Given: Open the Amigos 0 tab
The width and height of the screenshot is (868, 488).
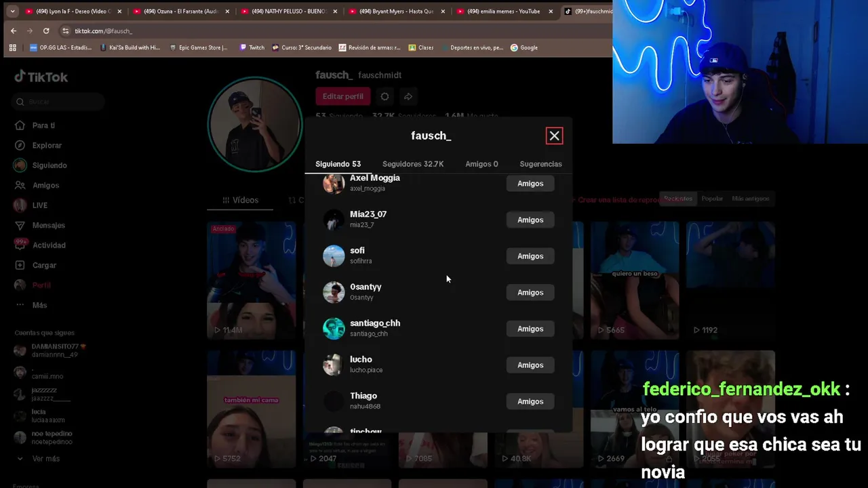Looking at the screenshot, I should (x=481, y=164).
